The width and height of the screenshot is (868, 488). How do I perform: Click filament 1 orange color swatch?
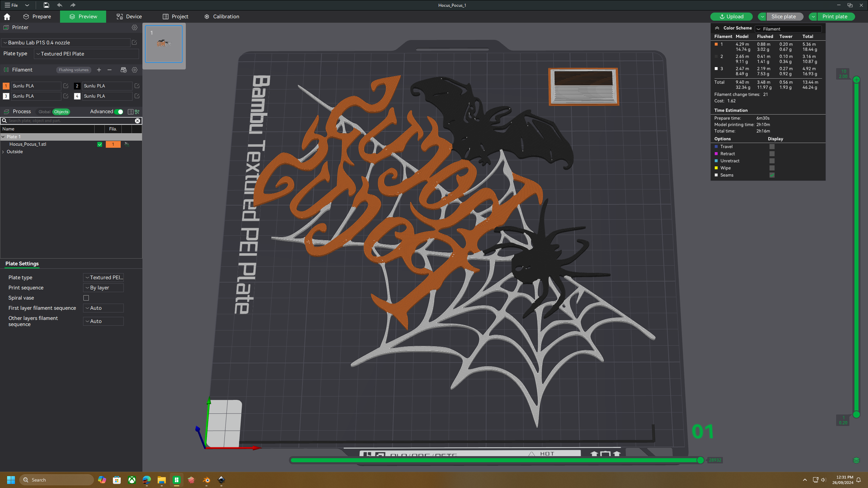tap(6, 86)
